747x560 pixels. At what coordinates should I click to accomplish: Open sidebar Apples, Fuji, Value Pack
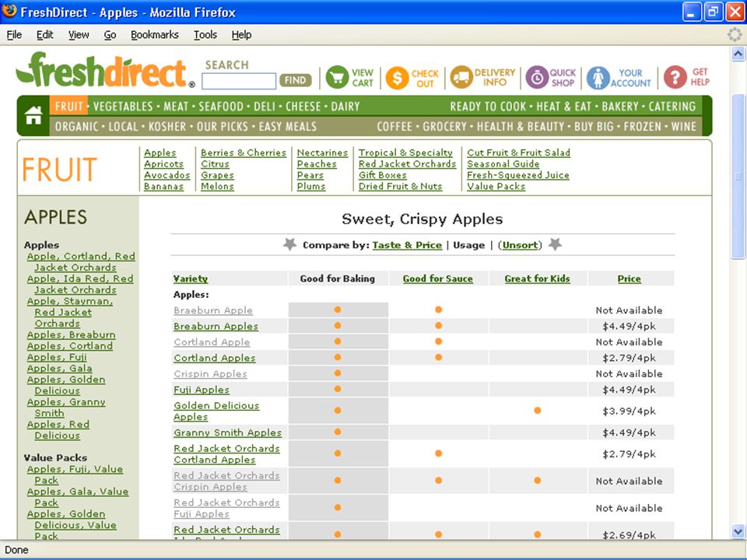pyautogui.click(x=75, y=474)
